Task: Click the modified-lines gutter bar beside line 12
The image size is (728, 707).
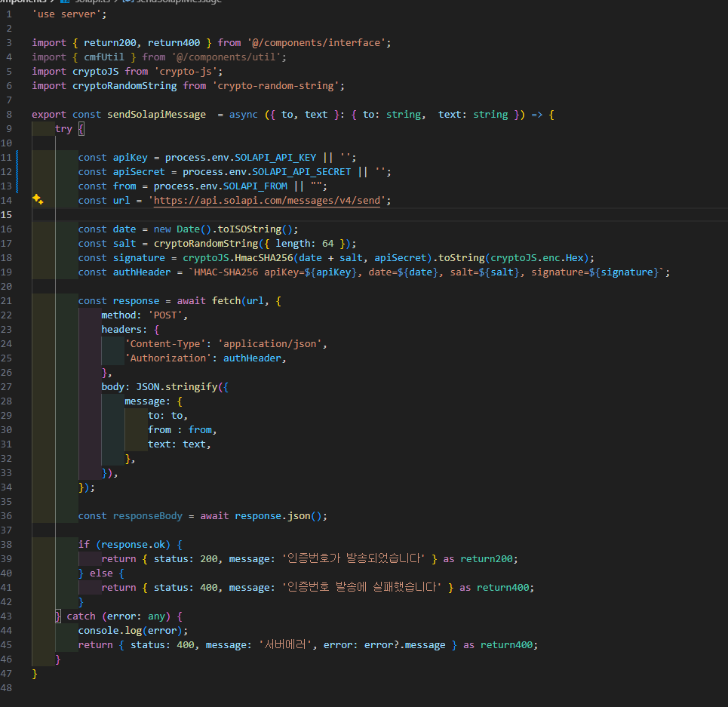Action: 17,172
